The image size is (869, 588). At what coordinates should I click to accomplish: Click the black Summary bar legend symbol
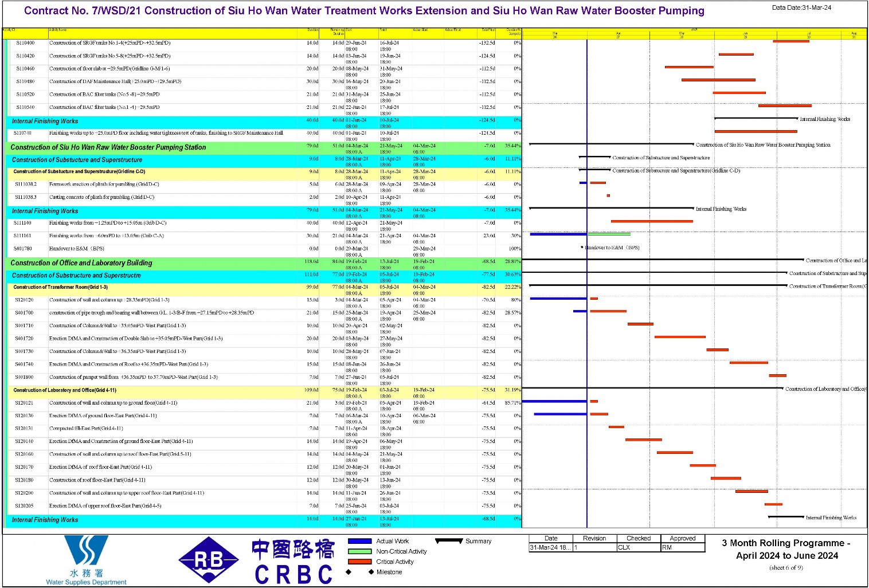click(449, 540)
